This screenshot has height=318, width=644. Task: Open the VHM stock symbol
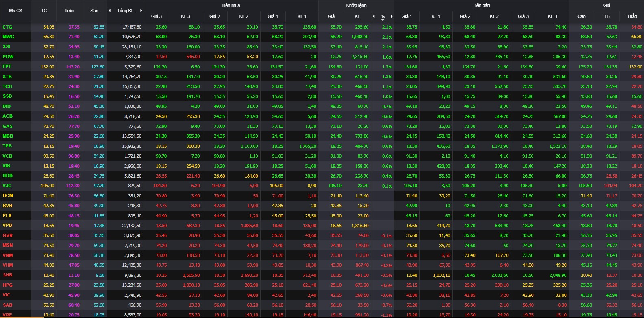[8, 265]
